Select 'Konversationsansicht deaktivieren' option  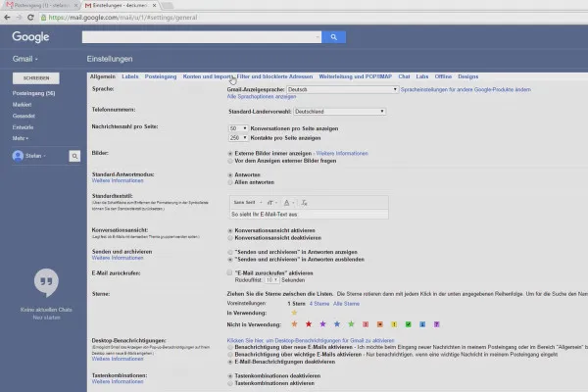[230, 238]
